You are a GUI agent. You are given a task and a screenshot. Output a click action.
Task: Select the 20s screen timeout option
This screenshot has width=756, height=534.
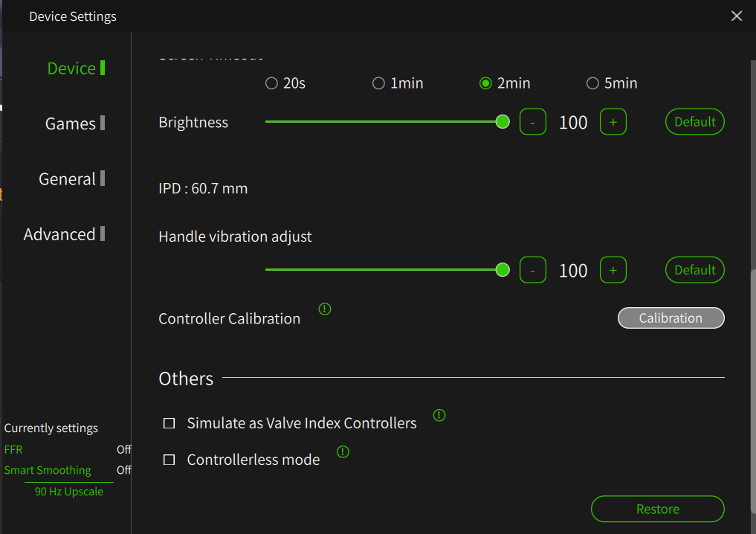pos(272,83)
